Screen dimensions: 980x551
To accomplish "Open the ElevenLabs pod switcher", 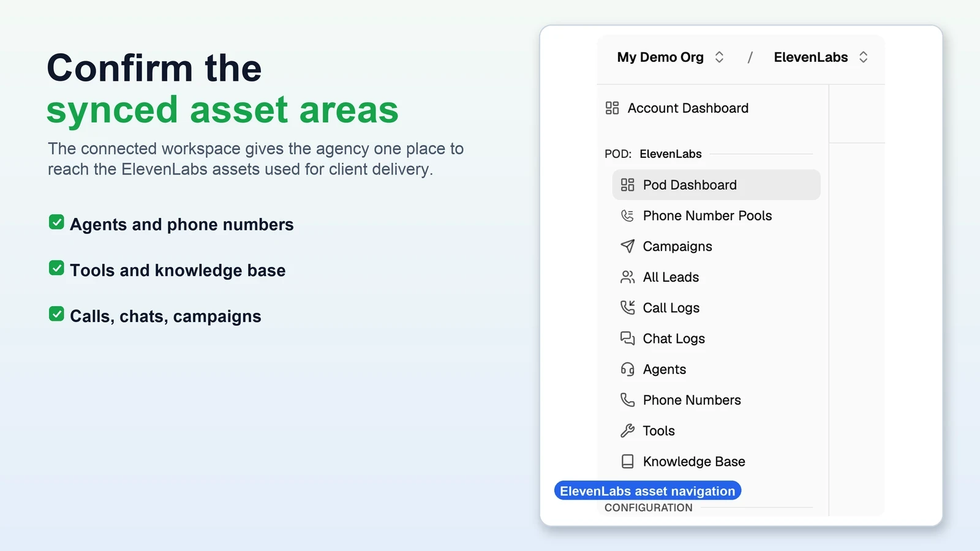I will coord(821,58).
